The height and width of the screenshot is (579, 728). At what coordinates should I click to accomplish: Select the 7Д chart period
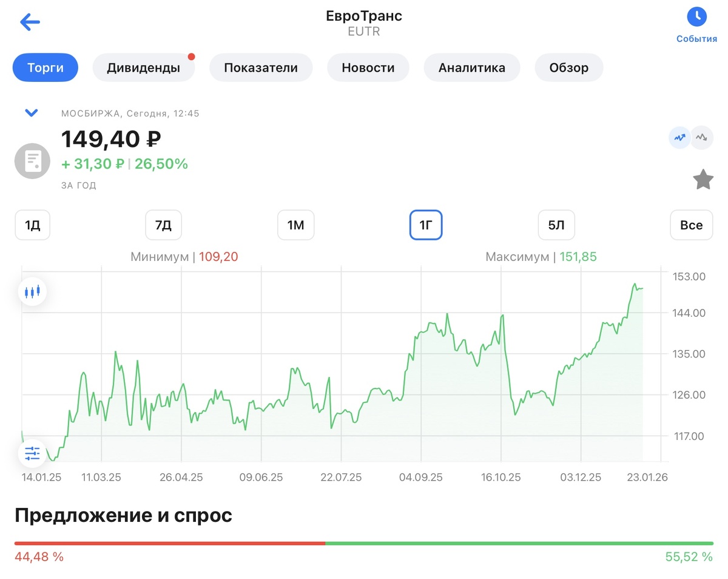point(164,225)
